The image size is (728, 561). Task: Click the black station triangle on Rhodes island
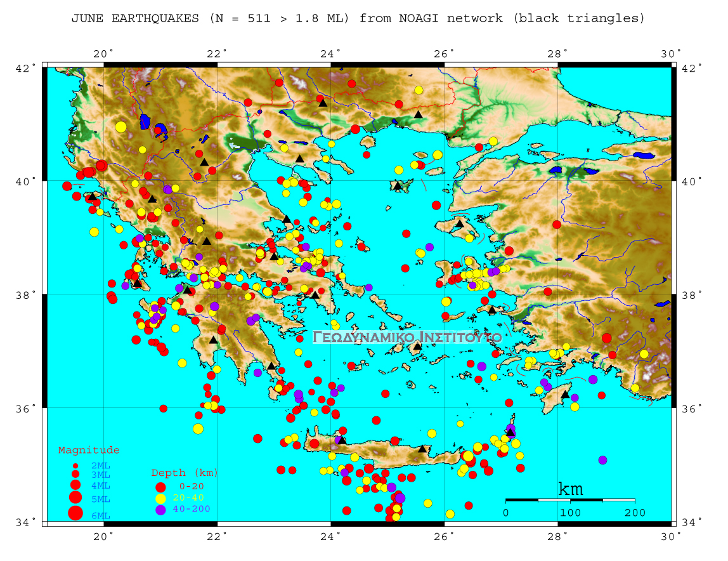(x=565, y=395)
